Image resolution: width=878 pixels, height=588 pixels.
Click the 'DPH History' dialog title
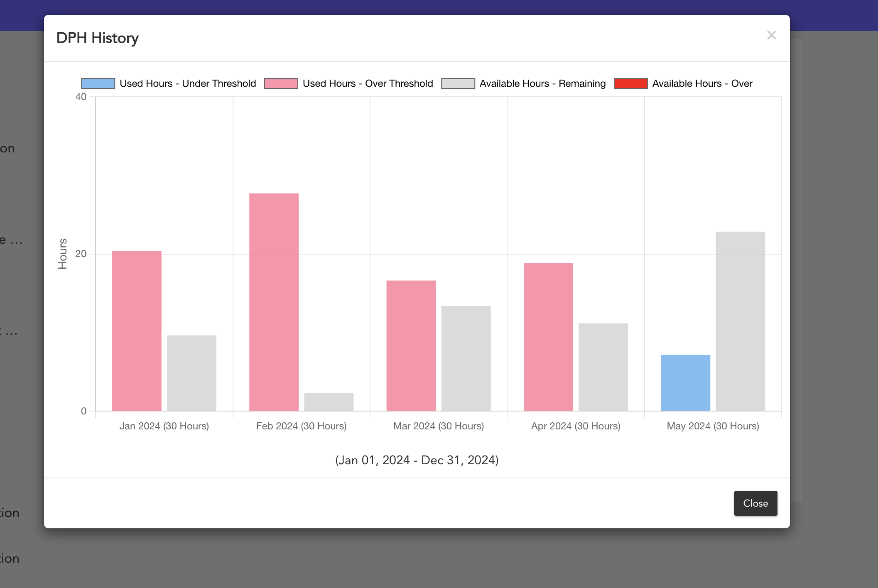97,38
